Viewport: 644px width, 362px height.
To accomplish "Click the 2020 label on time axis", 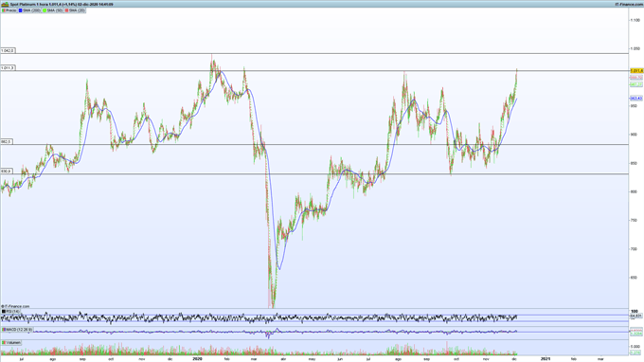I will (198, 359).
